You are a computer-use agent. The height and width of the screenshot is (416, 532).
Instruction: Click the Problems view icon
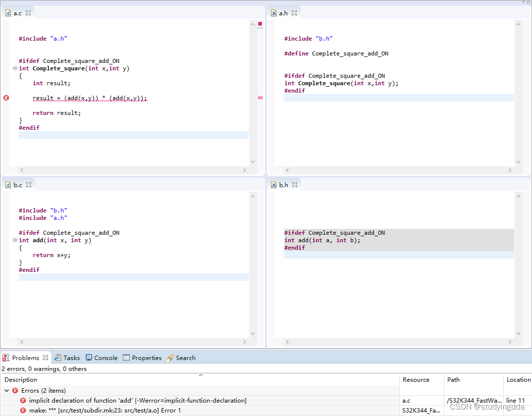6,358
